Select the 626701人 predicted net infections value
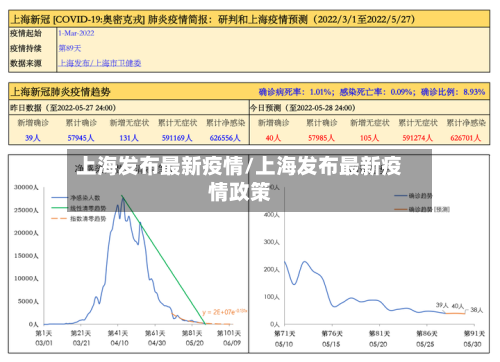The height and width of the screenshot is (362, 500). tap(466, 138)
